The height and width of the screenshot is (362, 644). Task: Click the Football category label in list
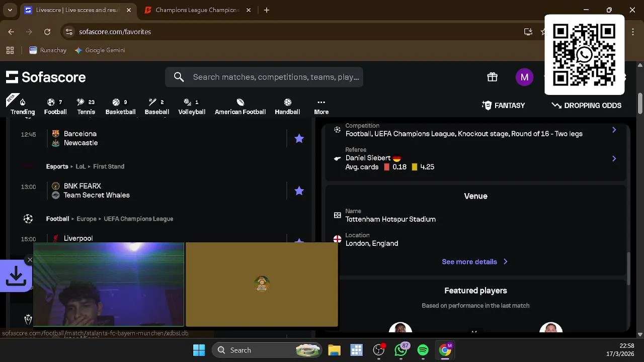(x=57, y=219)
